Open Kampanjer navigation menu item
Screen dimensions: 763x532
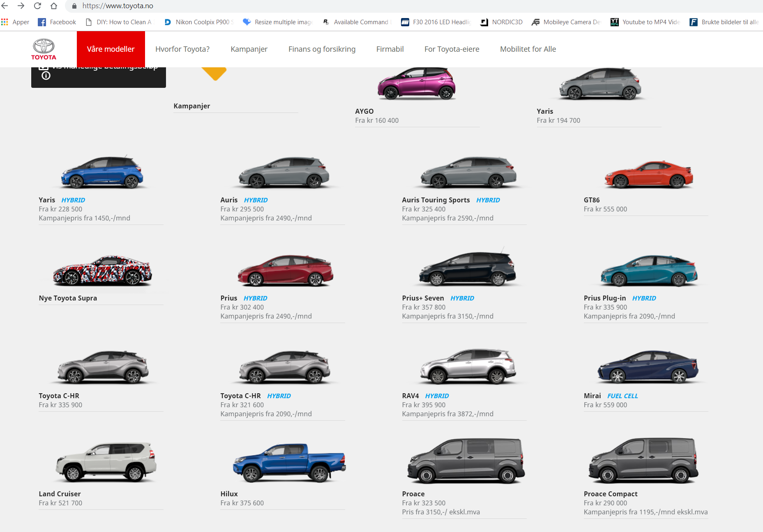click(x=249, y=49)
